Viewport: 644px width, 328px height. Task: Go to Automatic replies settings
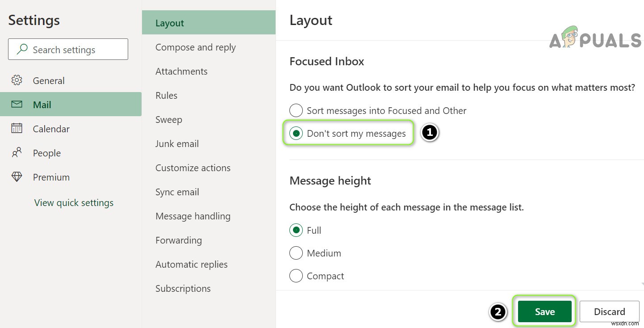pos(191,264)
